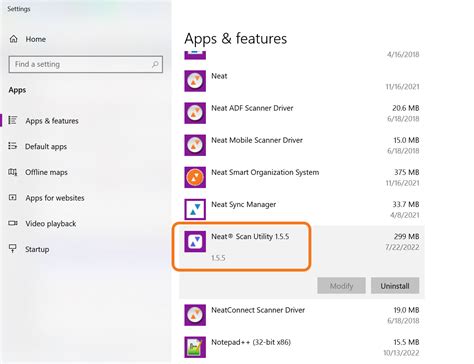Click the Home icon in the sidebar
The image size is (474, 364).
click(13, 39)
